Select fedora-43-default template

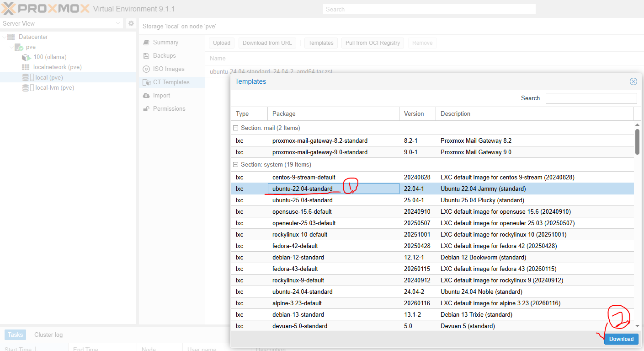click(x=432, y=269)
